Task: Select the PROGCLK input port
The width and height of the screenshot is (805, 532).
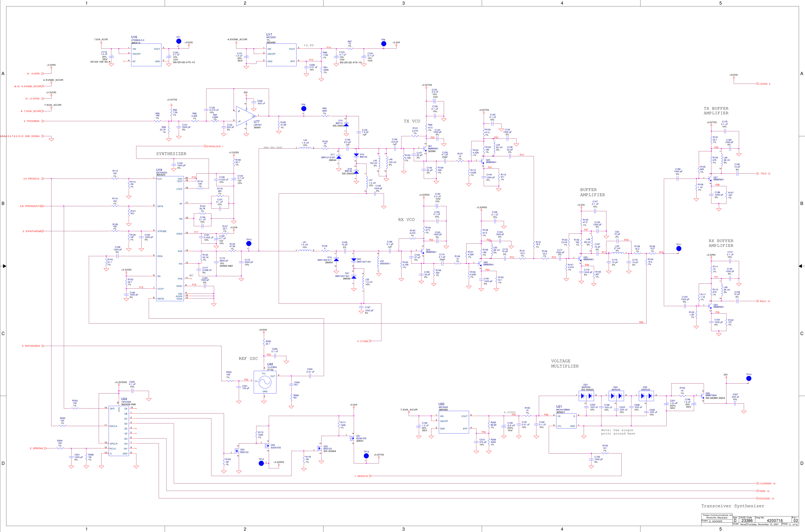Action: coord(34,179)
